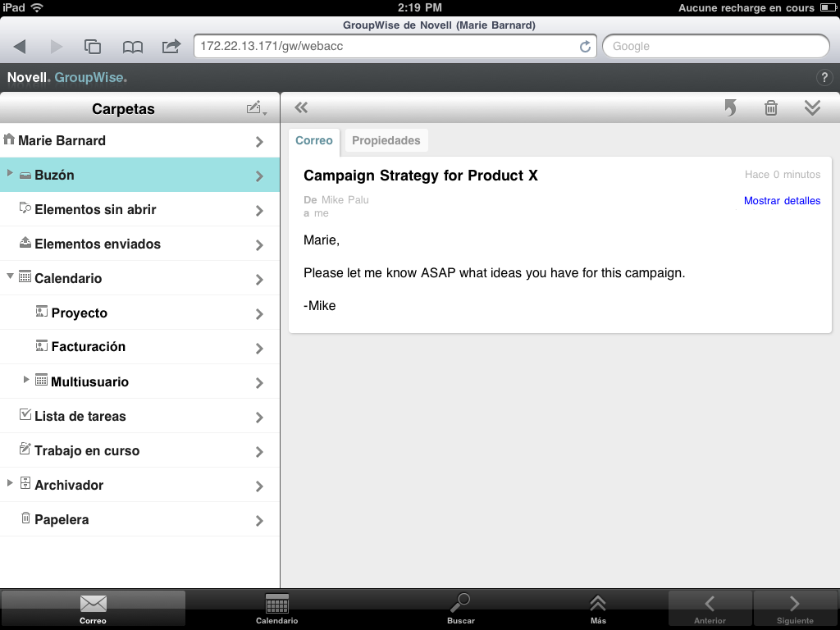Click the sender name Mike Palu
Screen dimensions: 840x630
tap(345, 200)
